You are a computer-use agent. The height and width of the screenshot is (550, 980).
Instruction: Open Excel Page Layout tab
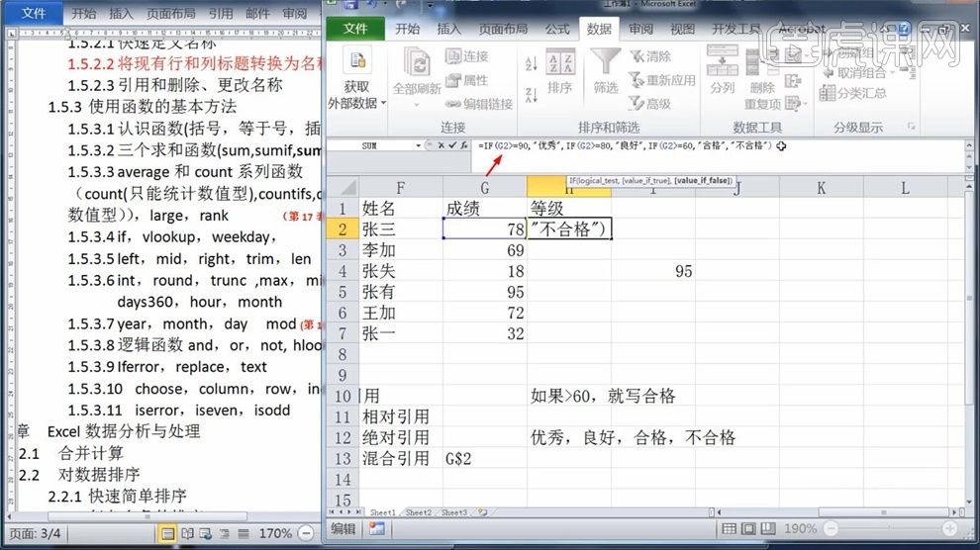[x=503, y=29]
